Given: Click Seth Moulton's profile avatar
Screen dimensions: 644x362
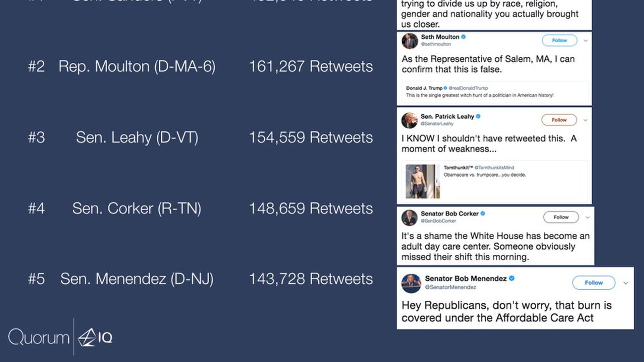Looking at the screenshot, I should pos(410,41).
